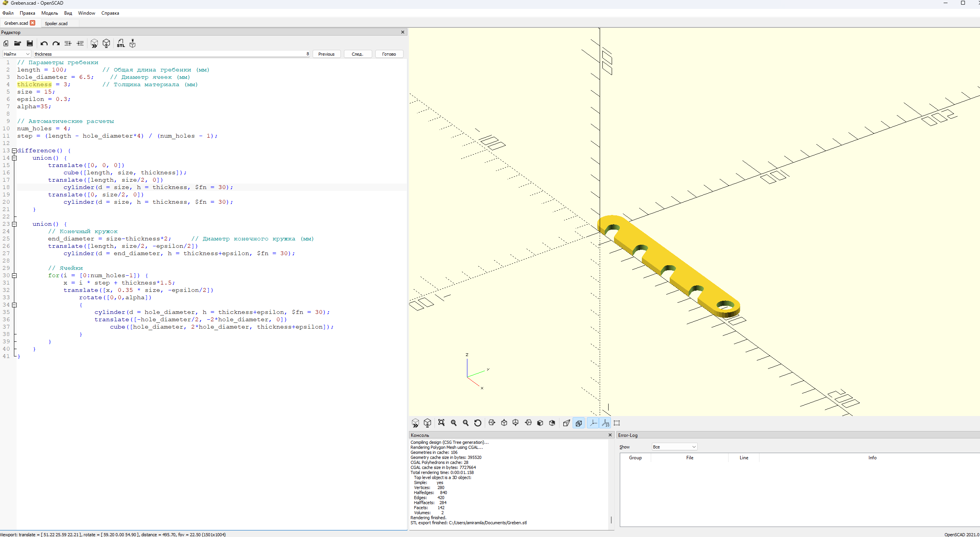Switch to the Right side view
This screenshot has height=537, width=980.
click(x=492, y=423)
